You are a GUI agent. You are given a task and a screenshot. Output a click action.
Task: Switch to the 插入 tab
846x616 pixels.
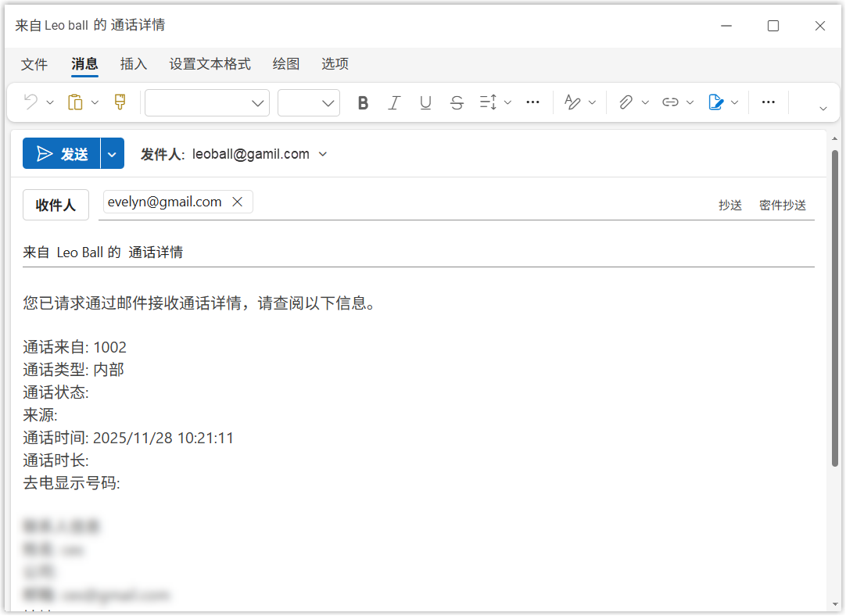134,64
